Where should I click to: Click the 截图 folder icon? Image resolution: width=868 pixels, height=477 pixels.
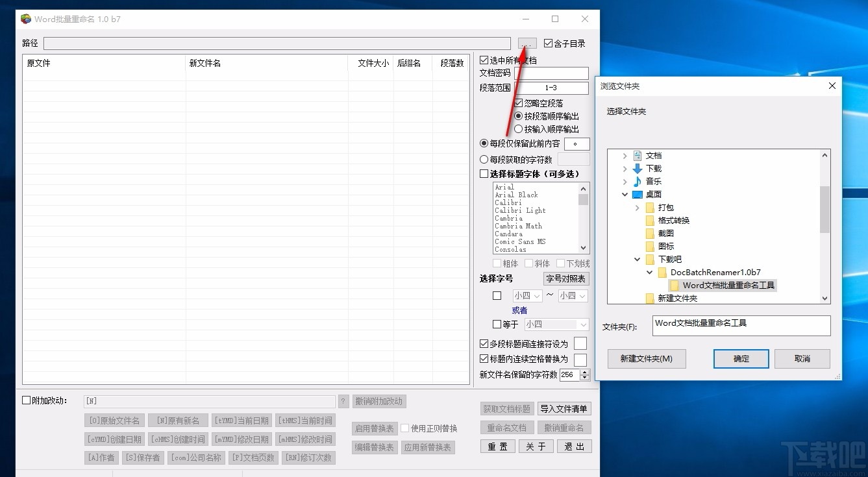click(651, 233)
